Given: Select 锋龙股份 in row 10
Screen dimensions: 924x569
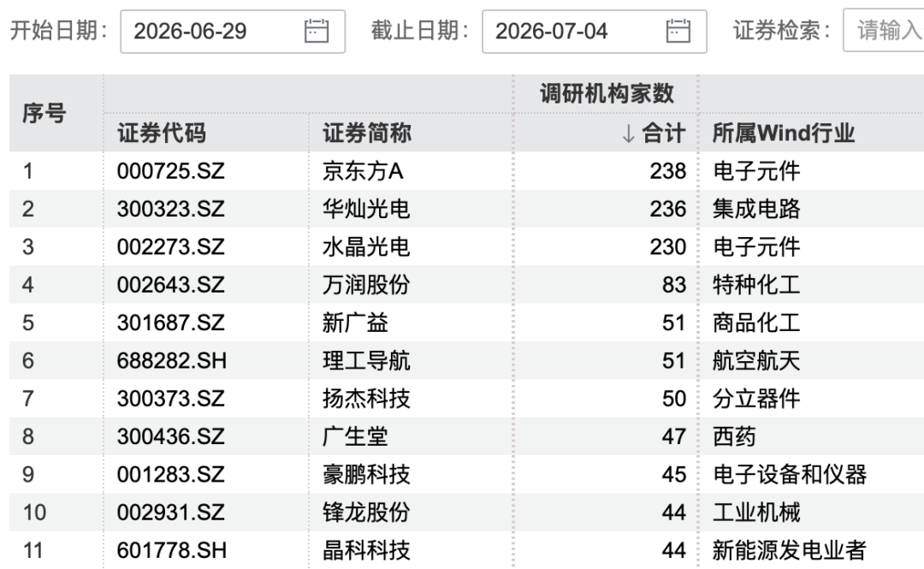Looking at the screenshot, I should point(366,513).
